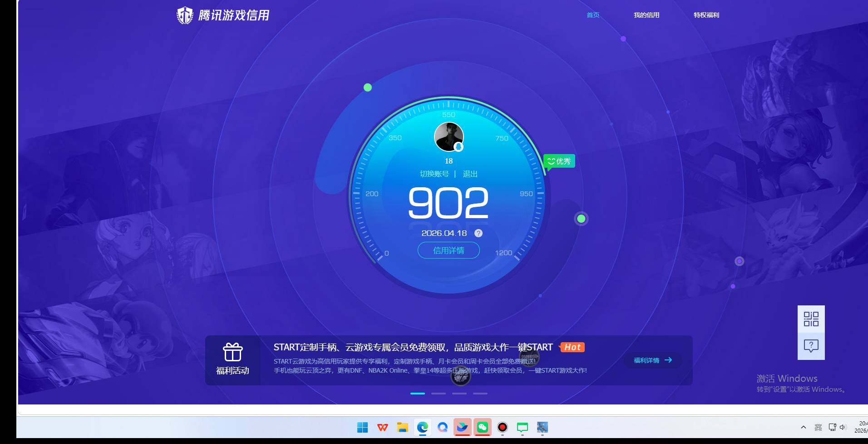Click the 腾讯游戏信用 shield logo
This screenshot has height=444, width=868.
185,15
